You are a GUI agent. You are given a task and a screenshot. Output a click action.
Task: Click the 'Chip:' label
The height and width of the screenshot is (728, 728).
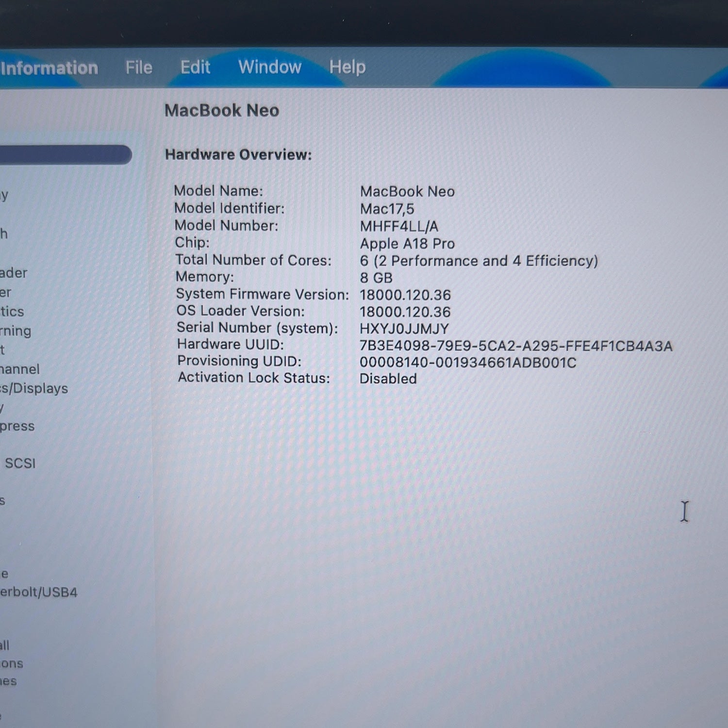pos(192,243)
